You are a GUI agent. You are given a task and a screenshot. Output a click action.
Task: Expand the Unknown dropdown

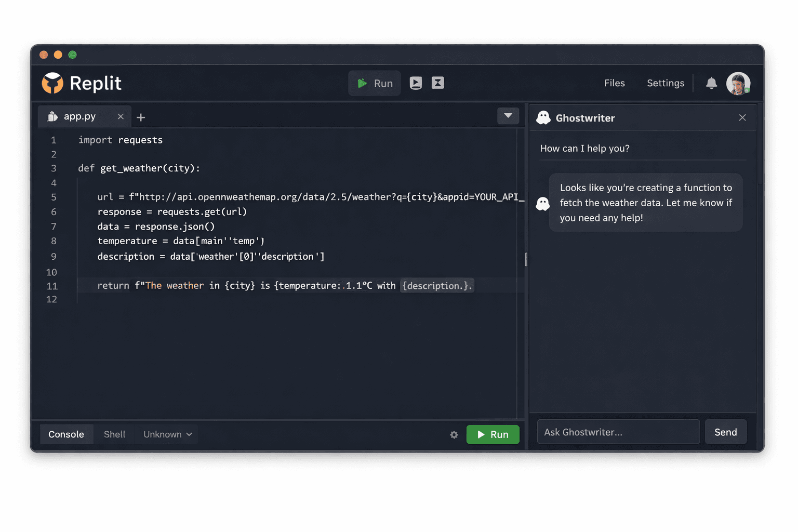click(168, 434)
